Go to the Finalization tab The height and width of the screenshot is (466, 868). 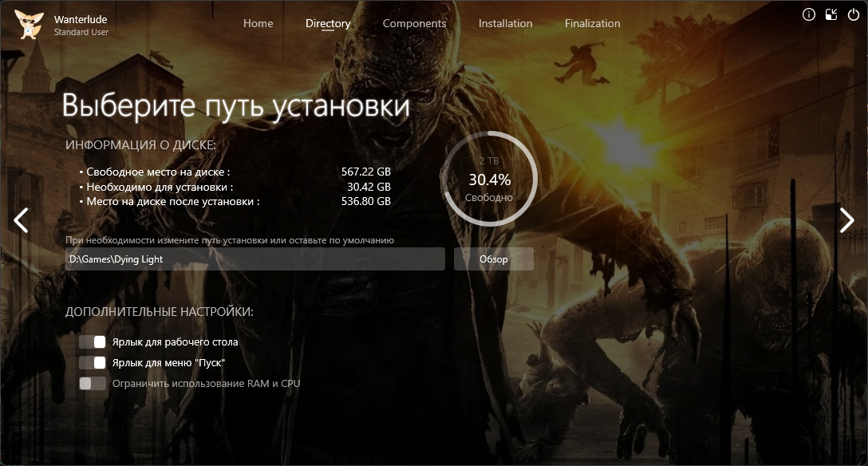point(592,23)
